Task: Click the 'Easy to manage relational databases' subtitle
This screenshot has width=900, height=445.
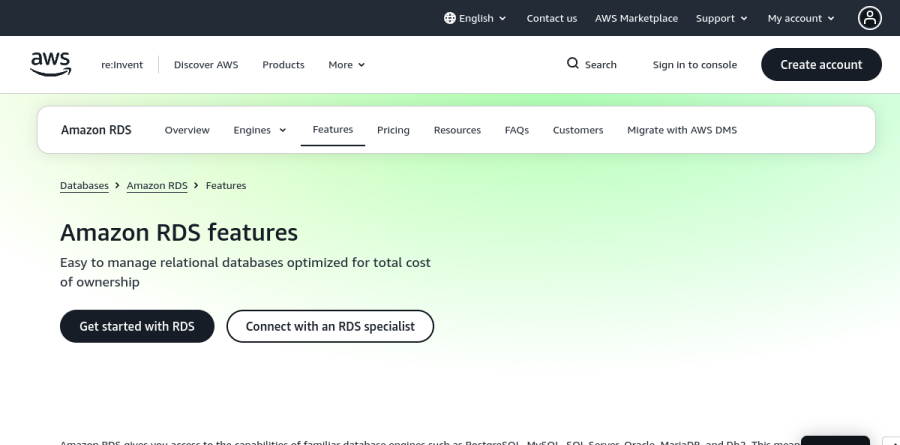Action: [x=245, y=272]
